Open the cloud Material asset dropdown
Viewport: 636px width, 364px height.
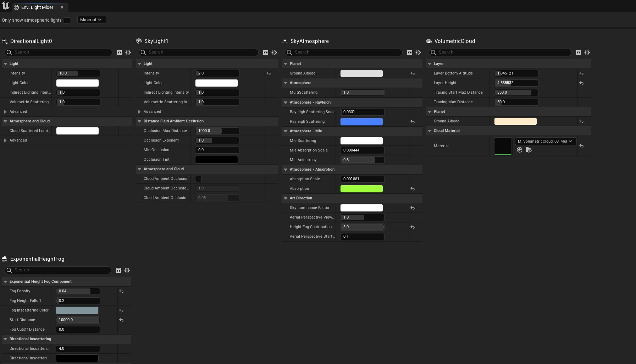point(545,141)
